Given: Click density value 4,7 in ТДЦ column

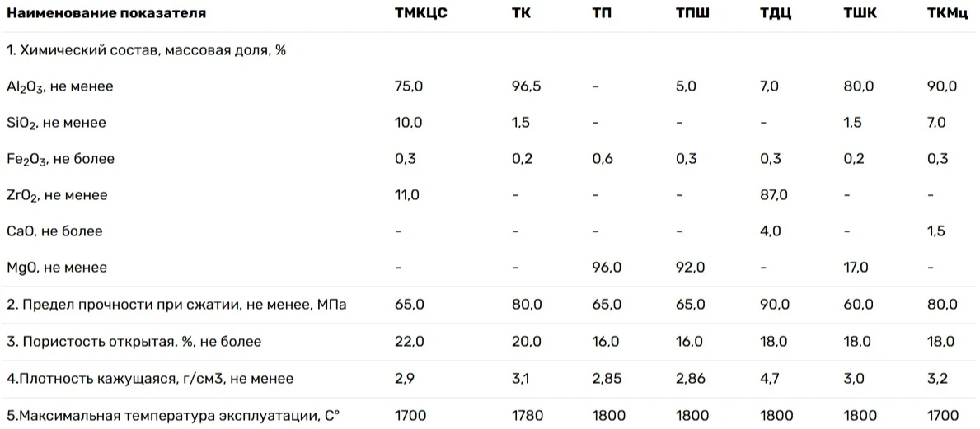Looking at the screenshot, I should (x=769, y=379).
